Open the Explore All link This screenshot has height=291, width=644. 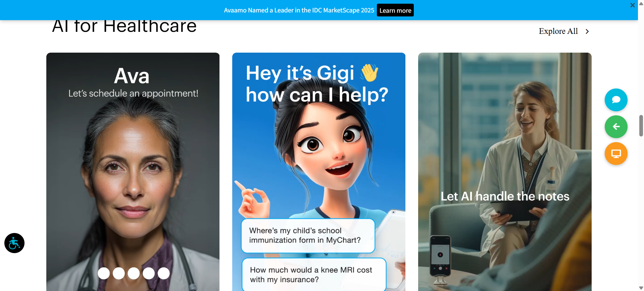(558, 31)
